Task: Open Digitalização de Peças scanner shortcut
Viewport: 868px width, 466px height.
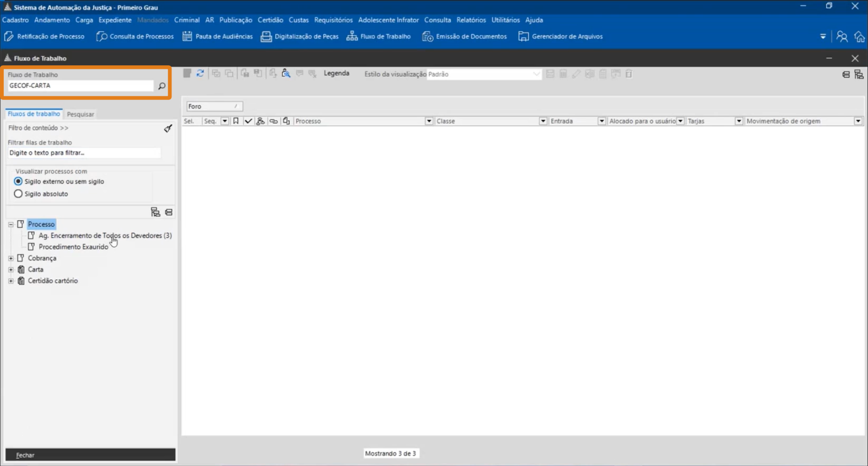Action: click(300, 36)
